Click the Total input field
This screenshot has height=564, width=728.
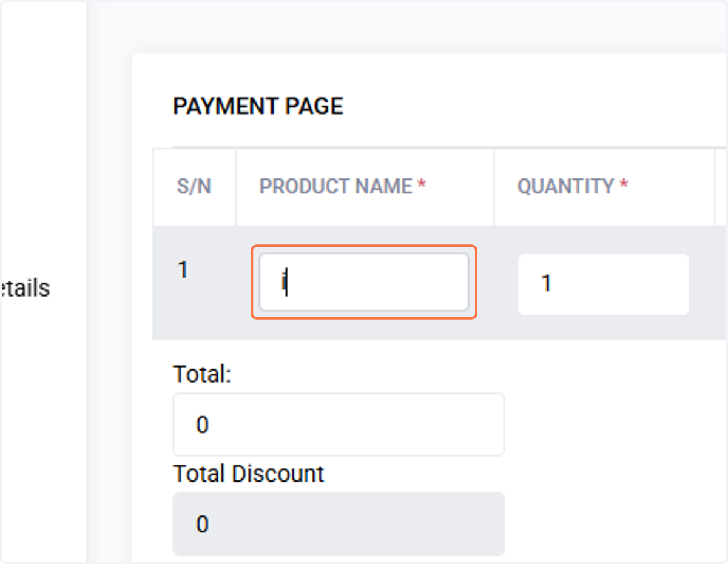point(339,425)
